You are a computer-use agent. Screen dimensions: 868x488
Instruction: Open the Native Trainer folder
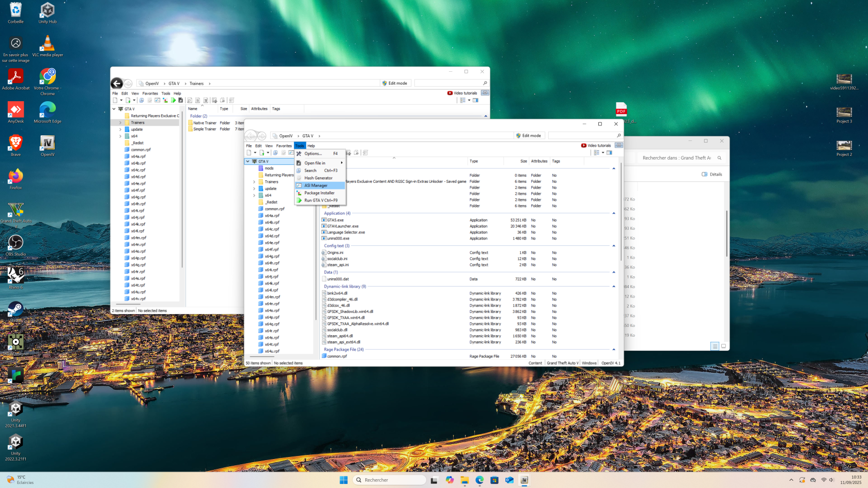coord(205,123)
